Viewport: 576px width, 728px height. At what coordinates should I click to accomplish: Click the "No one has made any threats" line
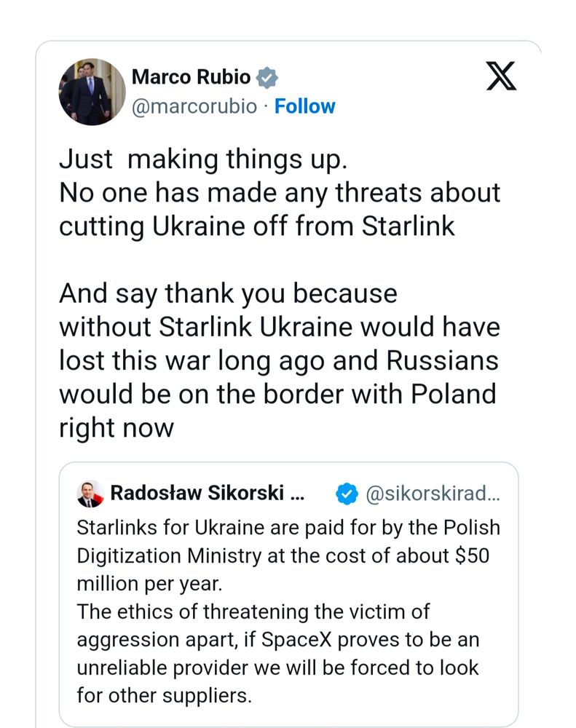pos(280,192)
